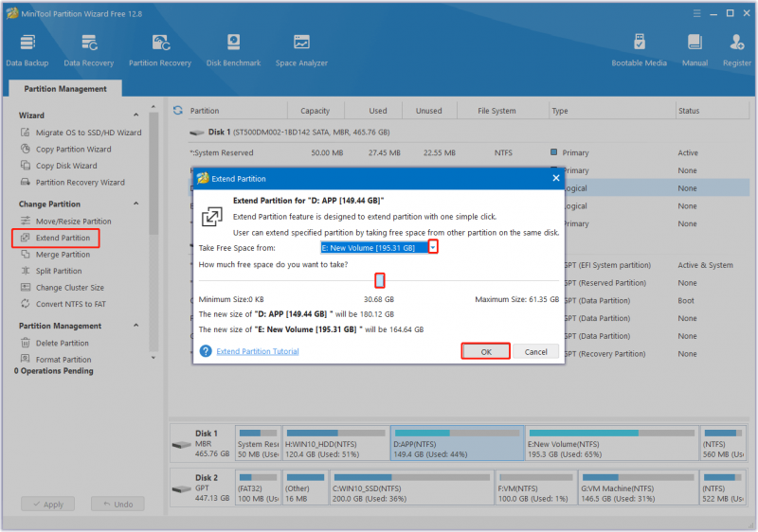Select the Partition Management tab
Viewport: 758px width, 532px height.
coord(65,89)
